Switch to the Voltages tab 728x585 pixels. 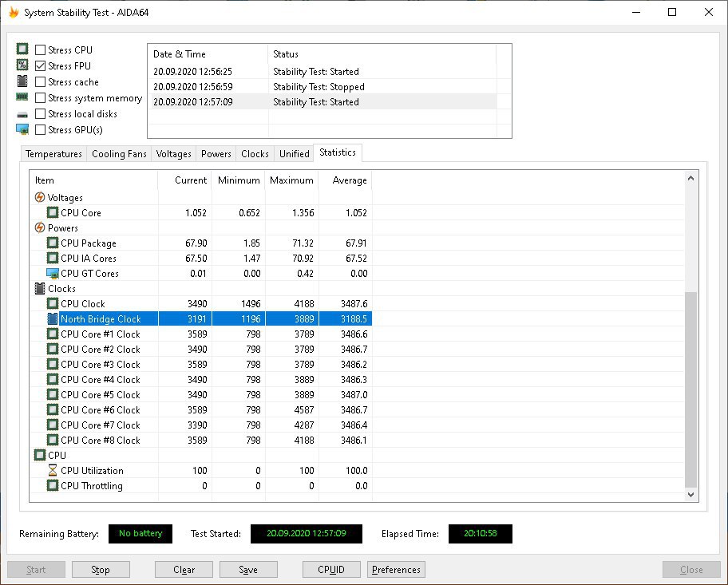click(x=174, y=154)
